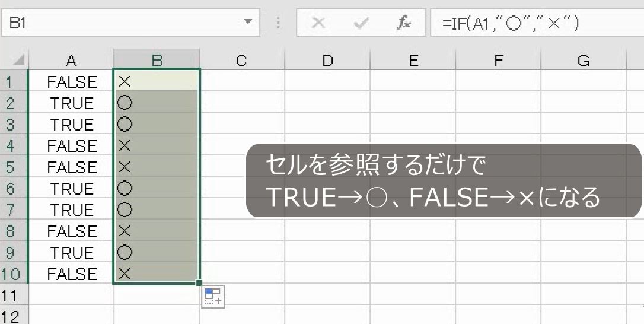Screen dimensions: 644x324
Task: Open the Name Box dropdown arrow
Action: (x=248, y=22)
